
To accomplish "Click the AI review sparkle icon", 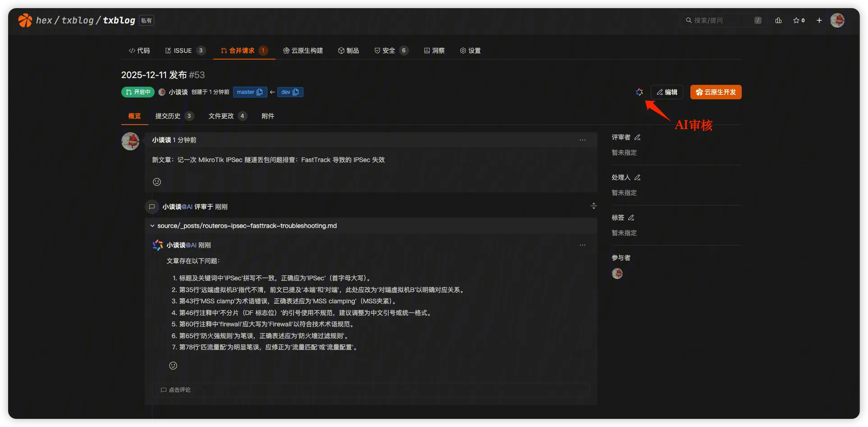I will (639, 92).
